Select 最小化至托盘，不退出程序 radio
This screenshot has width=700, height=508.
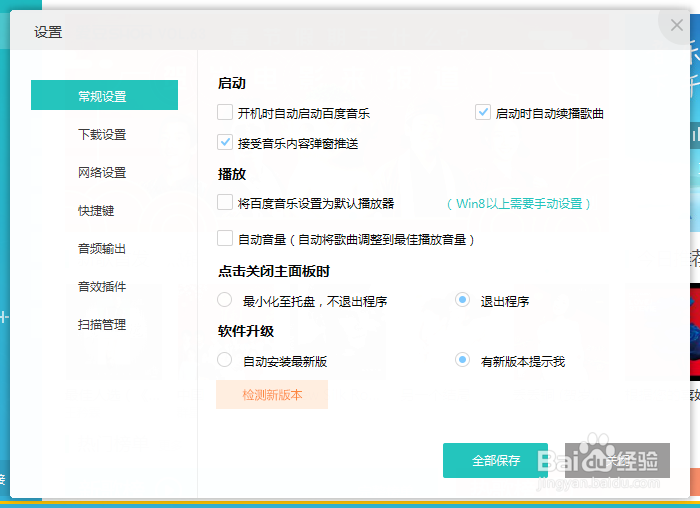[225, 300]
